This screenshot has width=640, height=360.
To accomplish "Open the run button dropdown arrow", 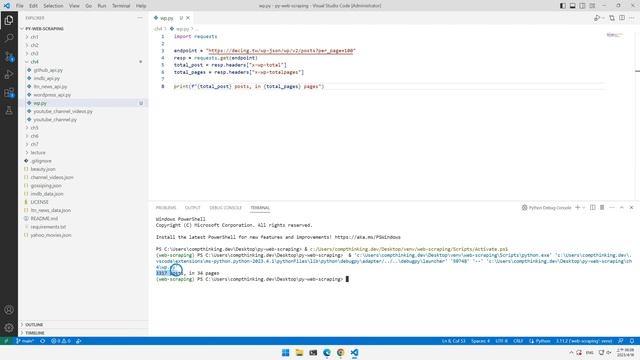I will click(603, 18).
